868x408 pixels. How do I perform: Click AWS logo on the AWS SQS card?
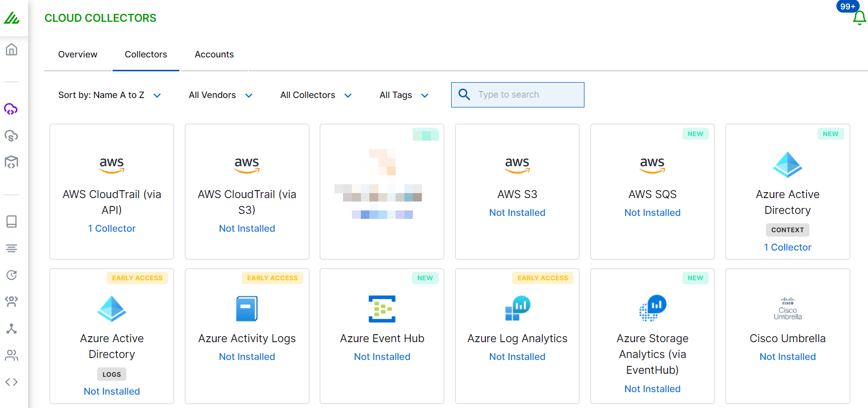coord(652,165)
